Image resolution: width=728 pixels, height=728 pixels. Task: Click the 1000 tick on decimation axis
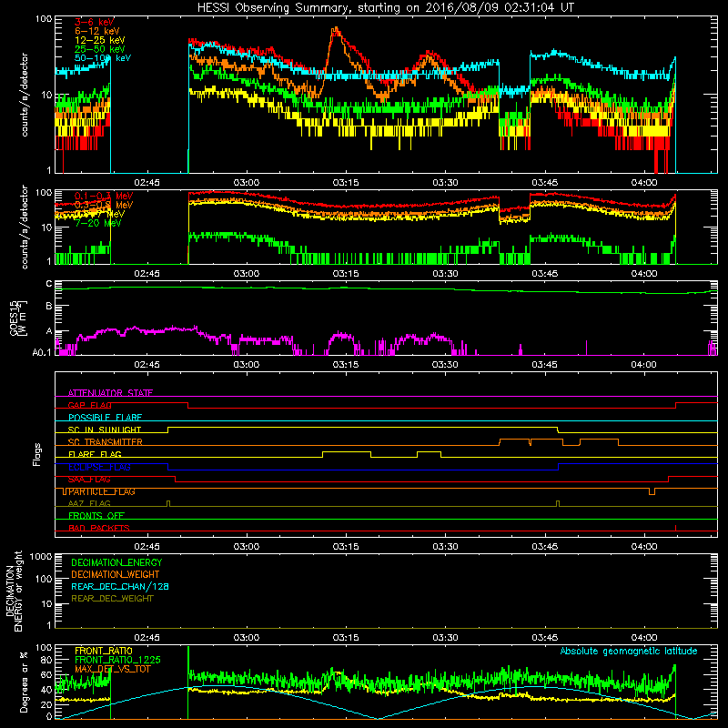41,556
